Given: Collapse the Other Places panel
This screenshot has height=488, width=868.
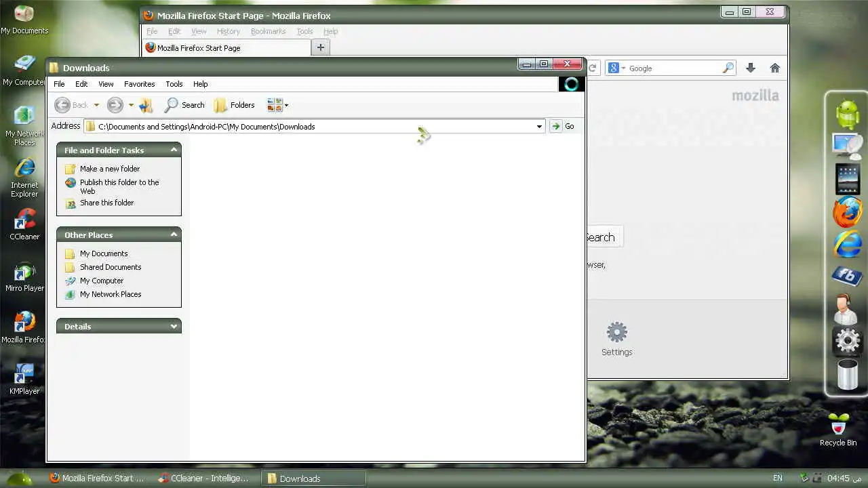Looking at the screenshot, I should (174, 235).
